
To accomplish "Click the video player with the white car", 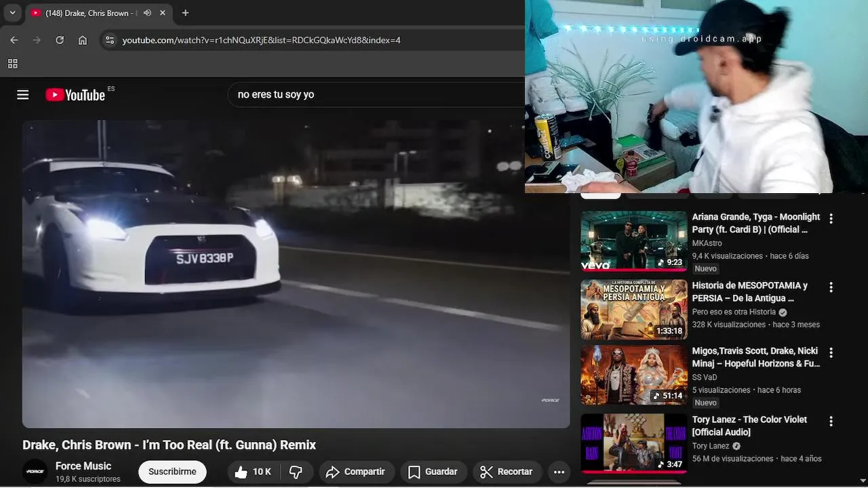I will click(x=296, y=274).
